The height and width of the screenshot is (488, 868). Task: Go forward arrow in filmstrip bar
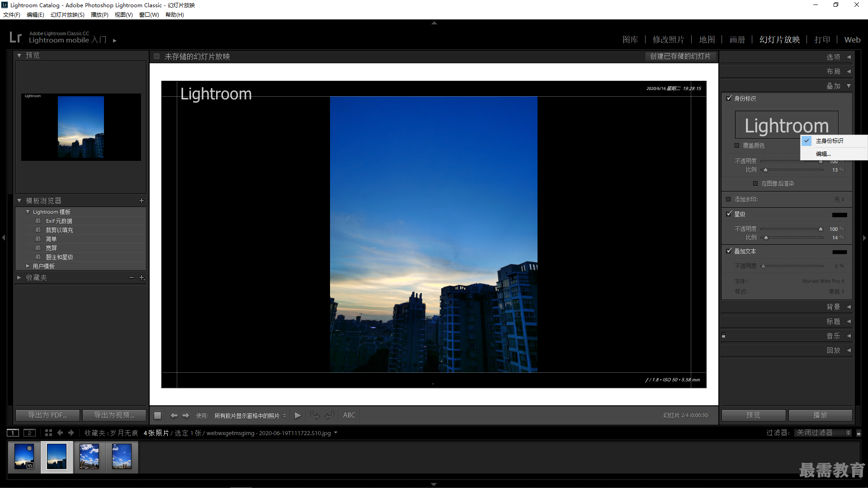(71, 433)
